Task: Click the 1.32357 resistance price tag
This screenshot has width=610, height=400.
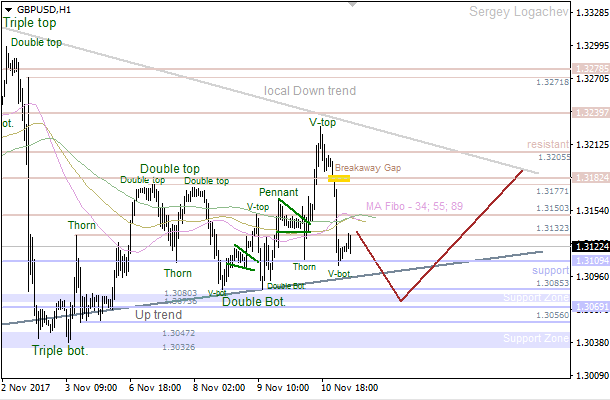Action: point(589,113)
